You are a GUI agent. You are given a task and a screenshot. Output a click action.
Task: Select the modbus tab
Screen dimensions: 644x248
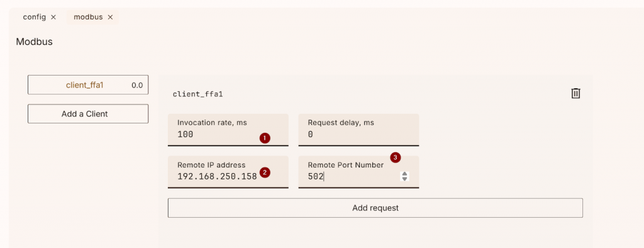point(88,17)
